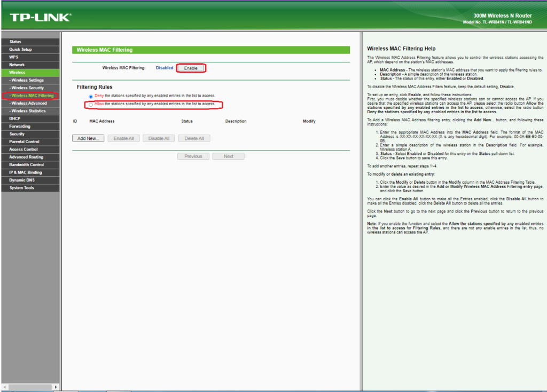Click the sidebar scroll left arrow
Image resolution: width=547 pixels, height=392 pixels.
(x=4, y=387)
